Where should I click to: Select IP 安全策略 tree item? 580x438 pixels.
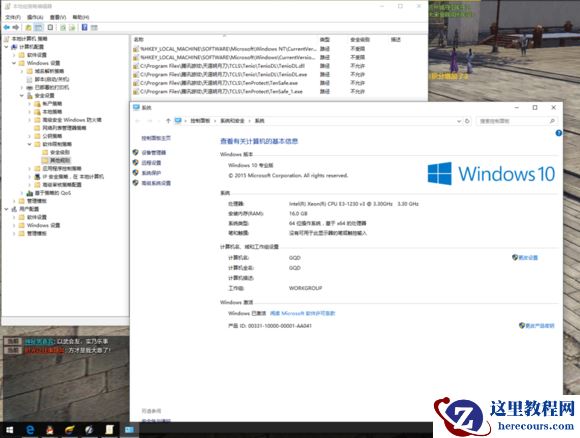[x=73, y=177]
